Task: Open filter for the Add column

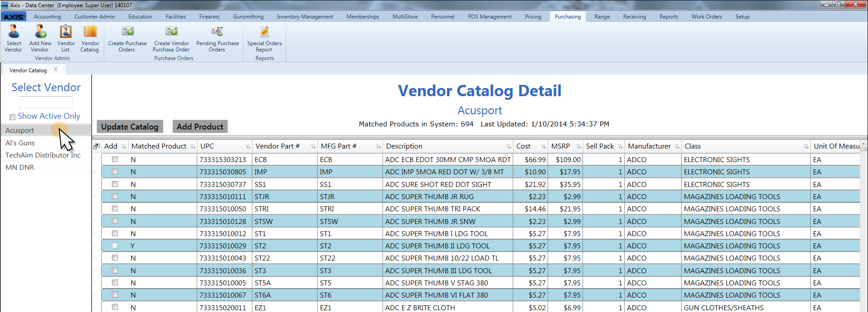Action: coord(124,147)
